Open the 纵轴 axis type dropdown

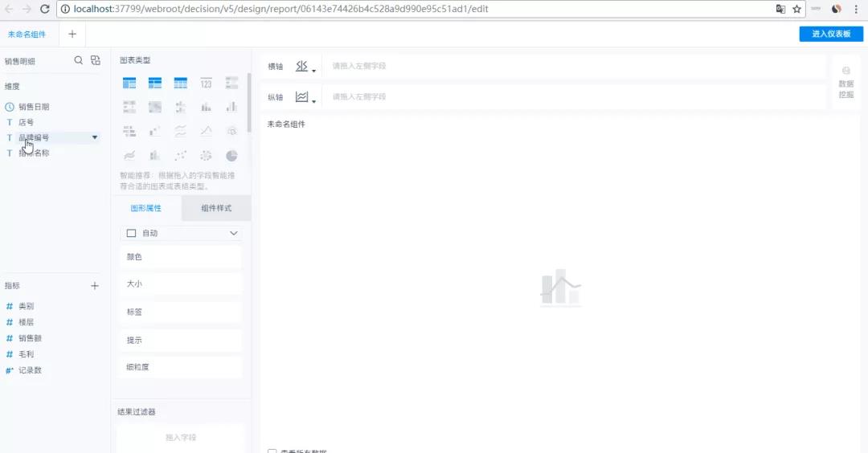click(305, 97)
